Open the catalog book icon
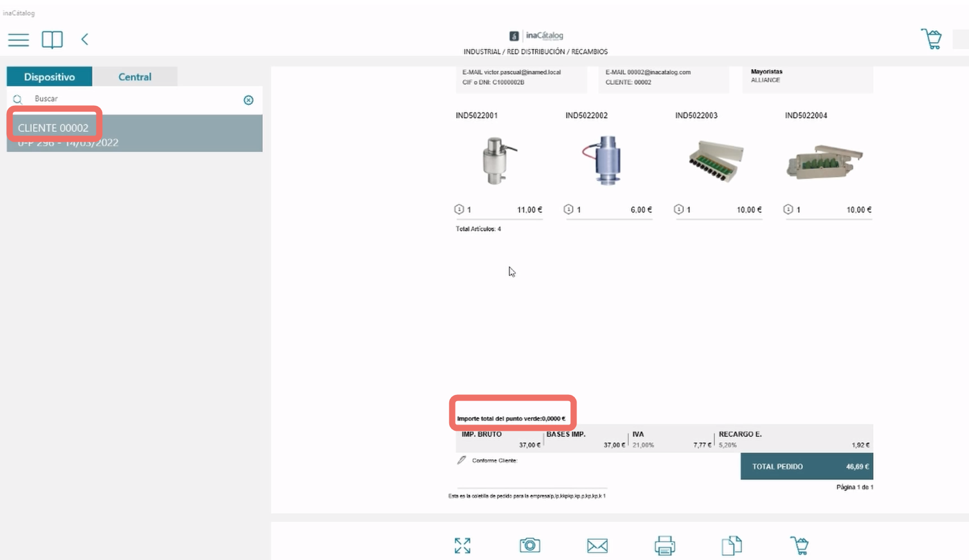This screenshot has height=560, width=969. pos(52,40)
